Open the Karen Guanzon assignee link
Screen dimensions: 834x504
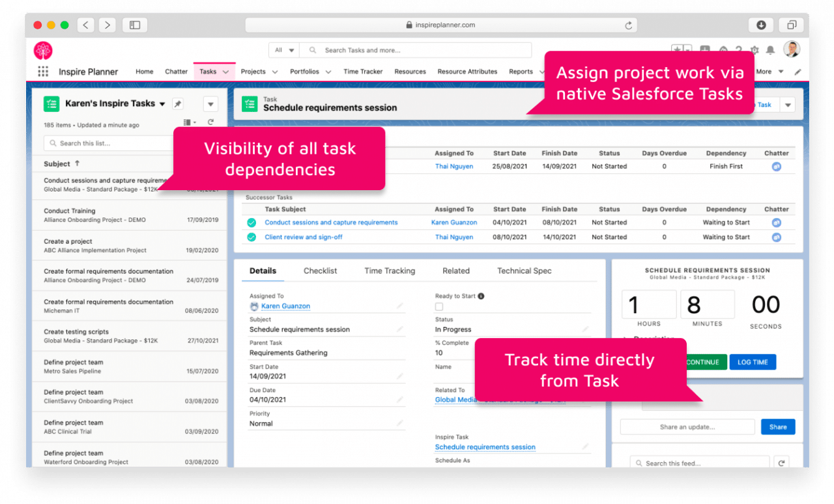click(x=285, y=305)
